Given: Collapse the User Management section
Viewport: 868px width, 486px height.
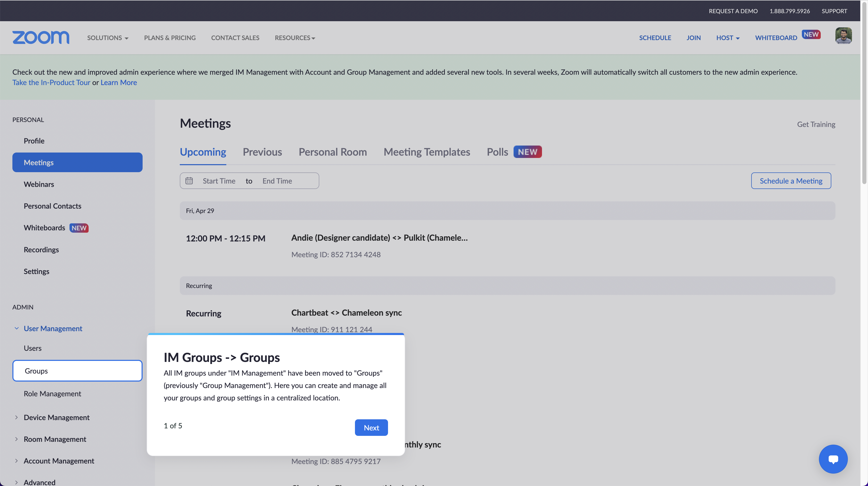Looking at the screenshot, I should (17, 328).
